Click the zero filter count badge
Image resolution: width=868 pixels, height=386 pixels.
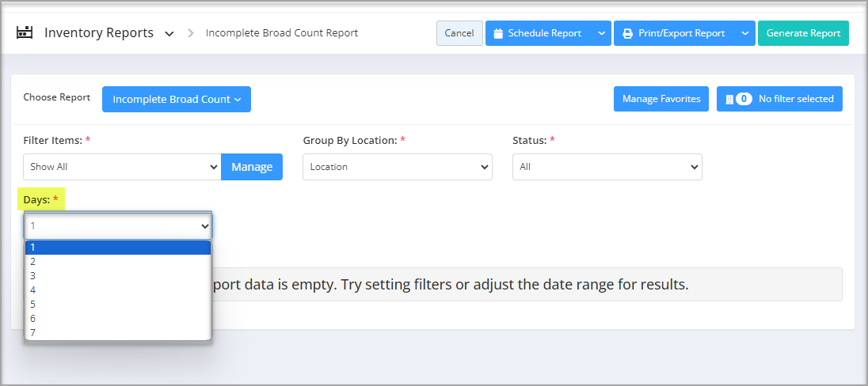[x=744, y=99]
